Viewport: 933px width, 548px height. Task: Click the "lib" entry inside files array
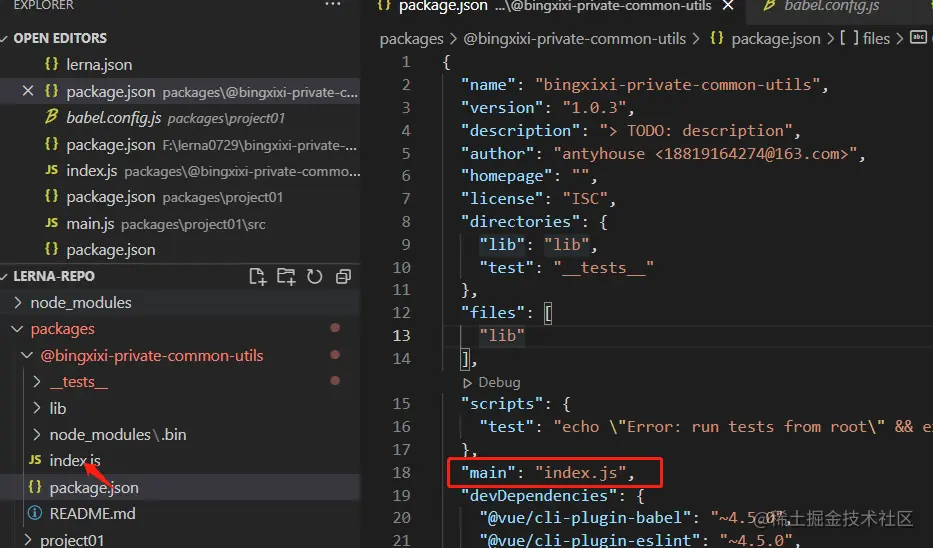click(x=502, y=336)
